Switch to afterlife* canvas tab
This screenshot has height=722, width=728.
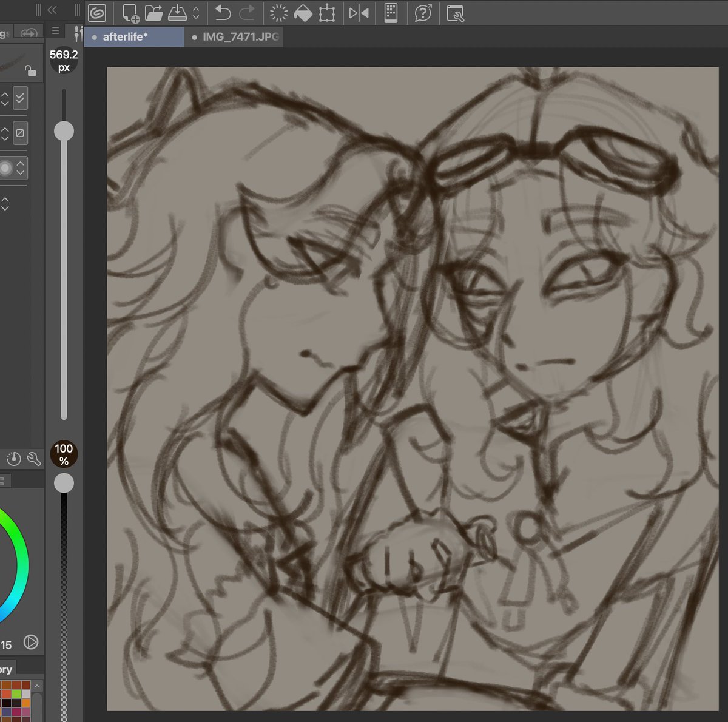pyautogui.click(x=134, y=37)
